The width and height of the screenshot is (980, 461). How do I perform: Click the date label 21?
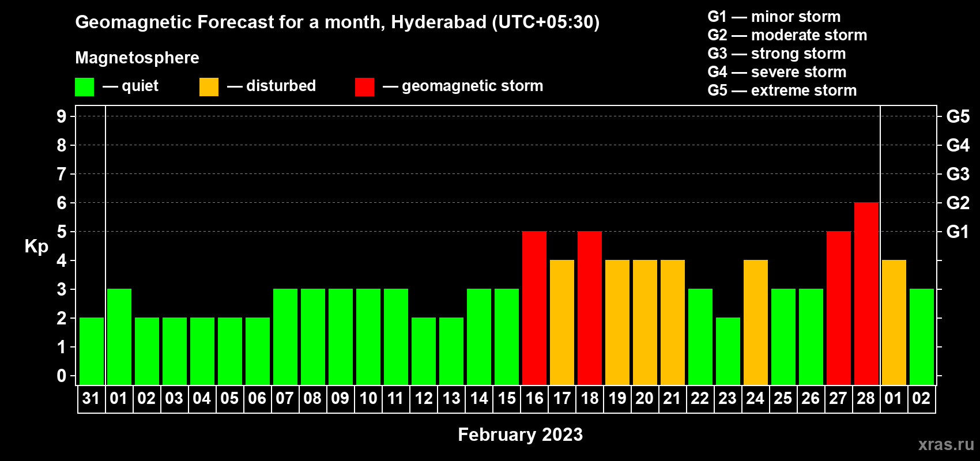click(x=672, y=399)
